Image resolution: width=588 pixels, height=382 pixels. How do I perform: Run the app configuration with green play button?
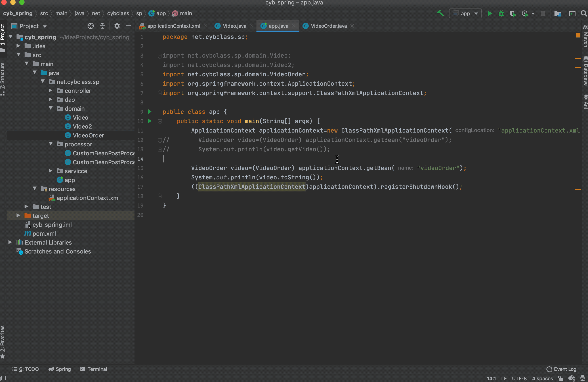pyautogui.click(x=489, y=13)
